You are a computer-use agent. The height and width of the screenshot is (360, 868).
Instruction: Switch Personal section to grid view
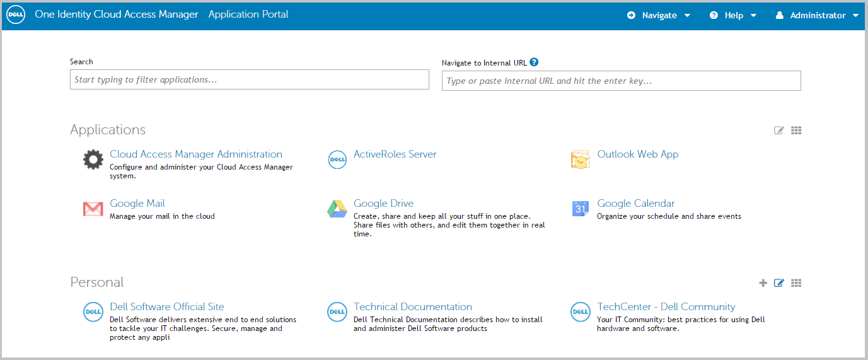[796, 283]
